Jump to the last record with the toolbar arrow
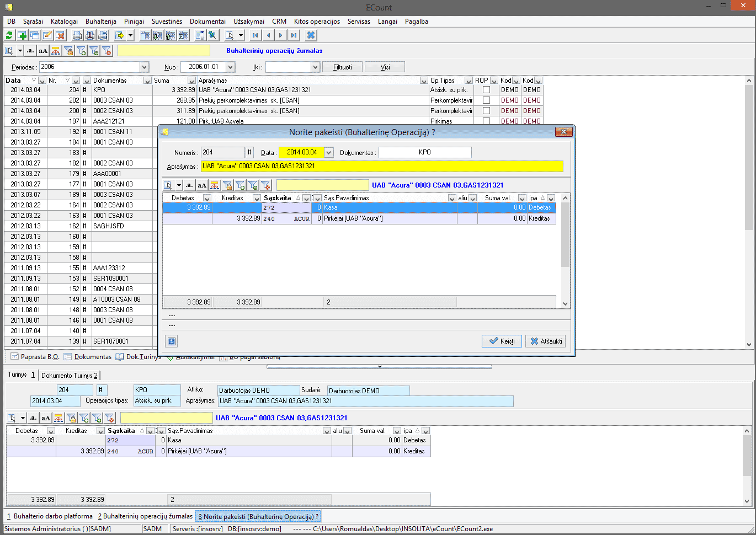Screen dimensions: 756x535 [x=294, y=35]
